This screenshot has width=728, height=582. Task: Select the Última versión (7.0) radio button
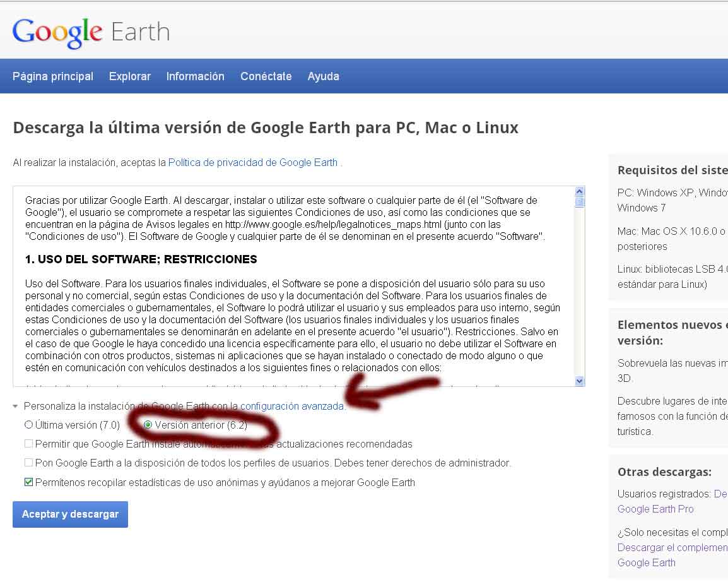(28, 425)
